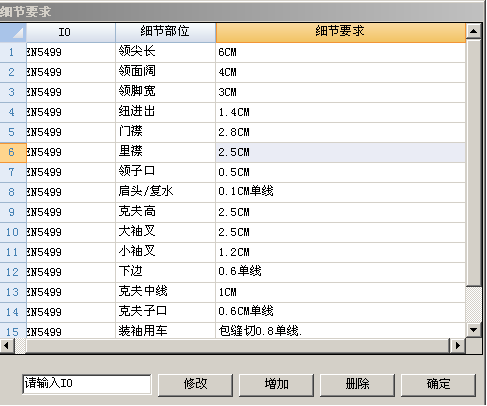Click the vertical scrollbar down arrow
This screenshot has height=406, width=487.
tap(473, 330)
